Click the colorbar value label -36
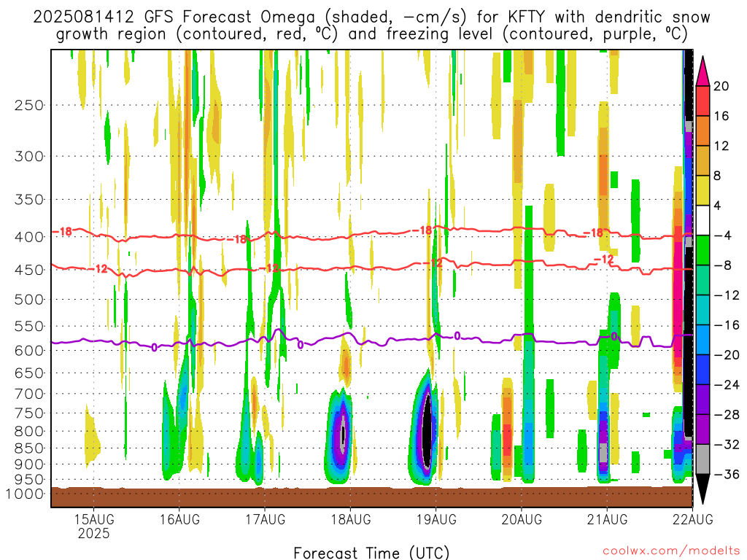This screenshot has height=560, width=747. tap(727, 474)
